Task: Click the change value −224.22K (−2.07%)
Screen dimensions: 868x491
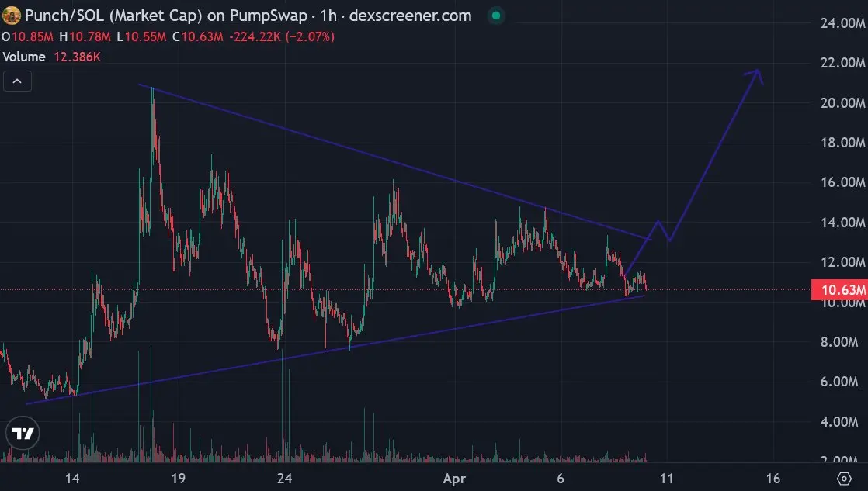Action: 282,37
